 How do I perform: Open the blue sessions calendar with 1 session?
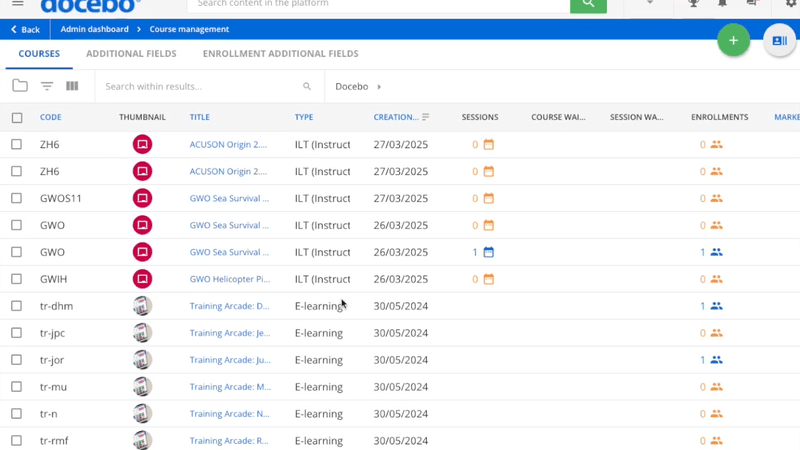pos(488,252)
